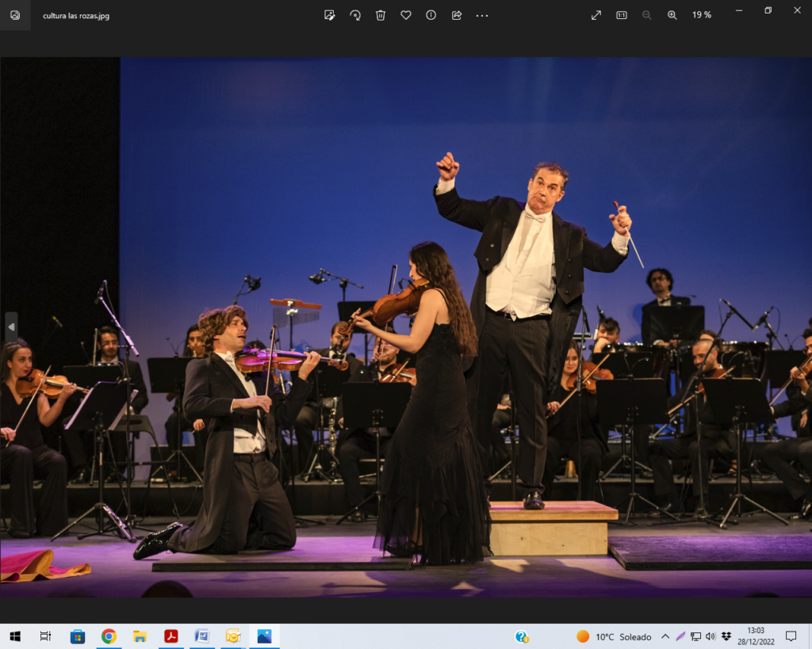Viewport: 812px width, 649px height.
Task: Click the blue help tray icon
Action: click(522, 636)
